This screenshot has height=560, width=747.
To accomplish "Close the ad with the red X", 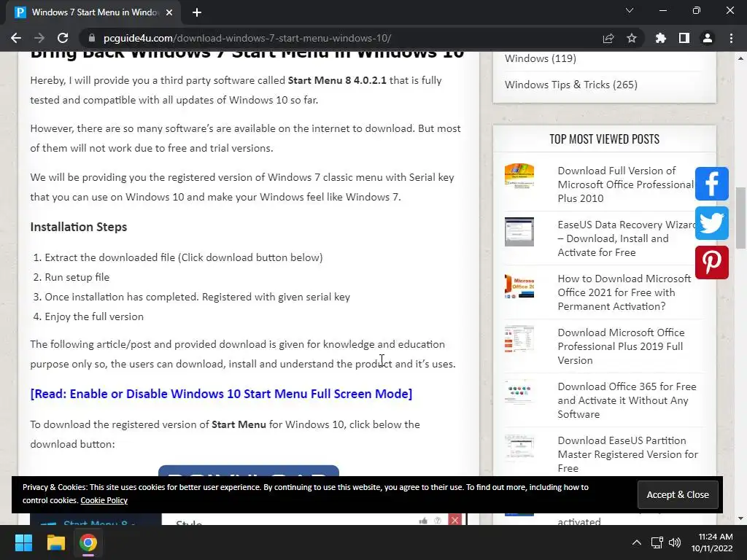I will coord(455,520).
